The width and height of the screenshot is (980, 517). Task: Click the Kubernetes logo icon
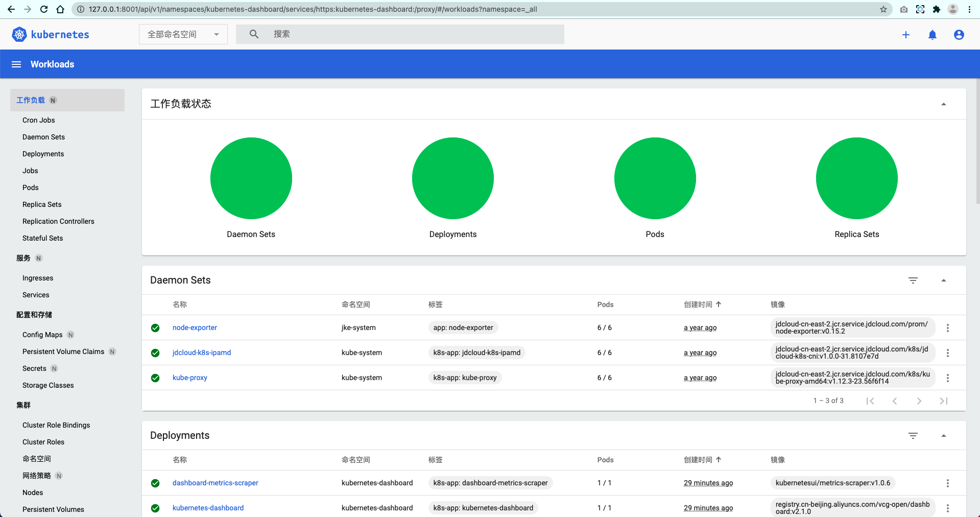tap(19, 34)
